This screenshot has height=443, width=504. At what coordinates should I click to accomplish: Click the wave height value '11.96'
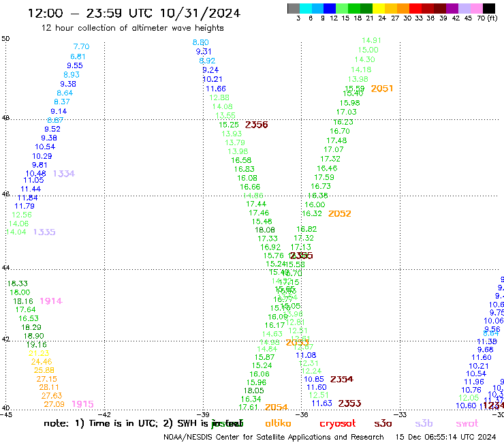pyautogui.click(x=474, y=382)
